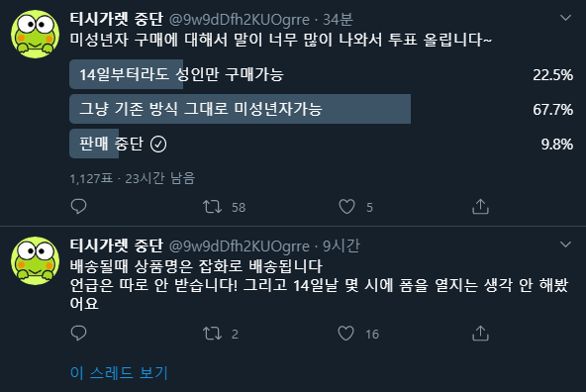Click the 67.7% poll result bar
Viewport: 586px width, 392px height.
click(x=240, y=109)
